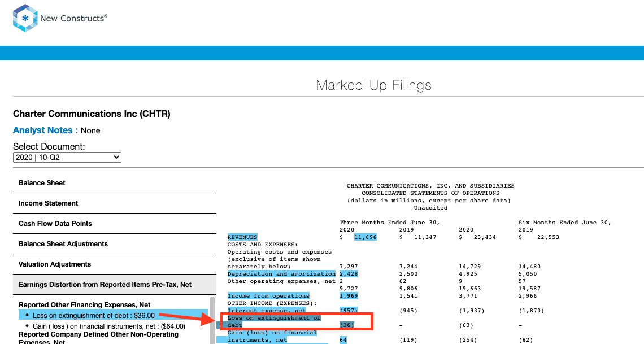
Task: Open the Cash Flow Data Points section
Action: click(115, 224)
